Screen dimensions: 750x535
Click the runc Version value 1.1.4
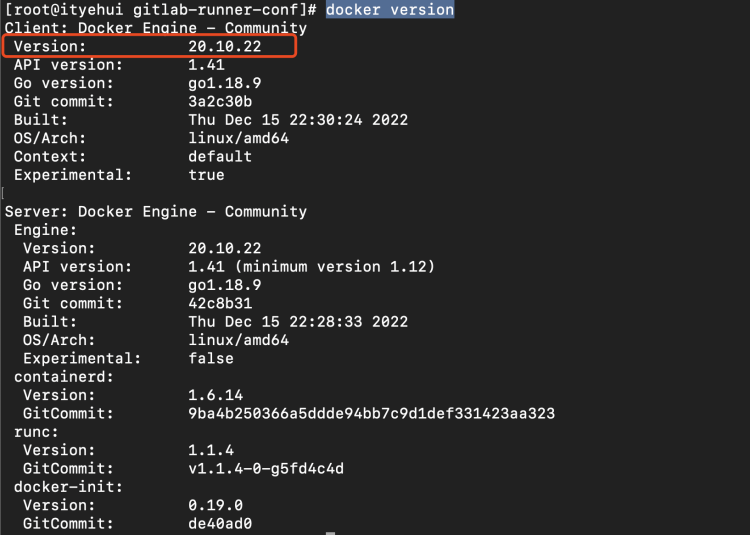coord(211,450)
